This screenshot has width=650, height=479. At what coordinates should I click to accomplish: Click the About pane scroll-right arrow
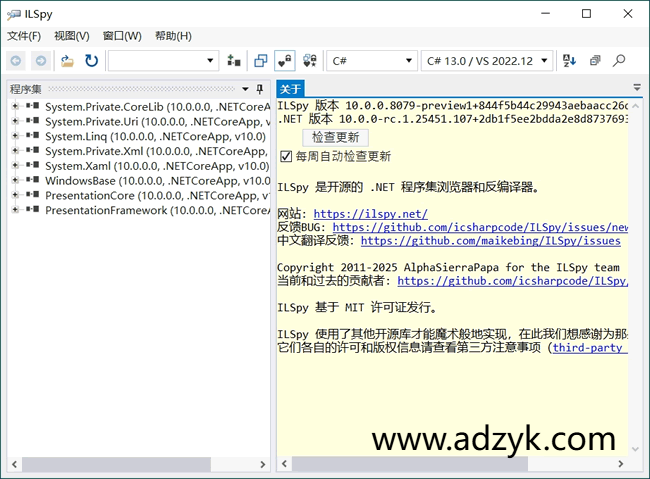[x=621, y=464]
